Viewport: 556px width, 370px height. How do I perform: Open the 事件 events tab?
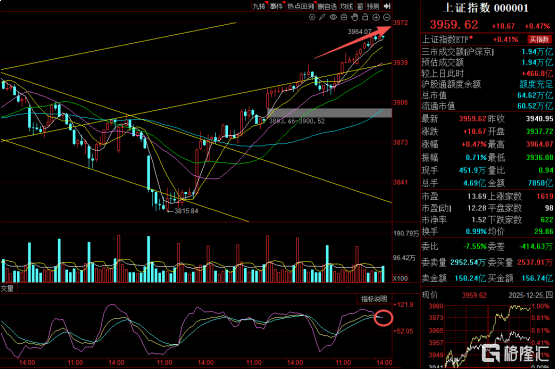pos(276,6)
